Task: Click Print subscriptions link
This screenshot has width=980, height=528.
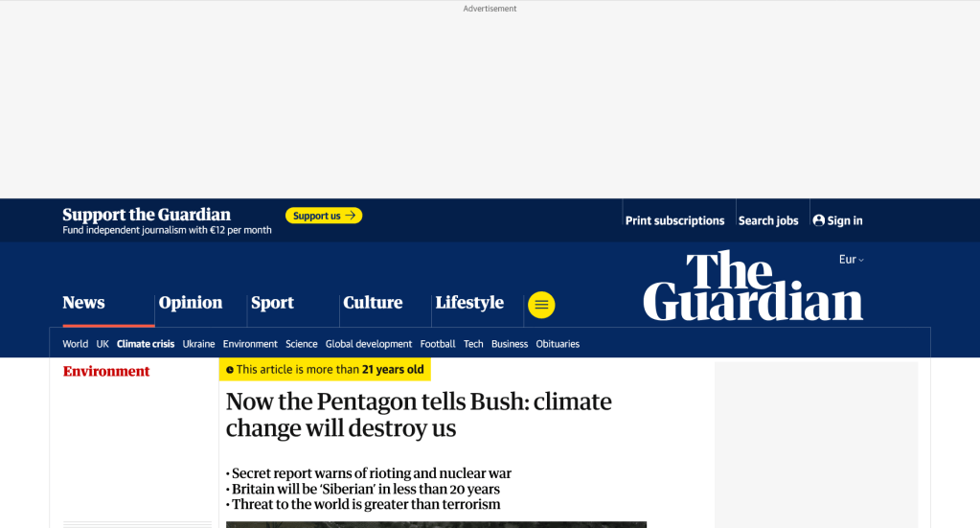Action: [x=674, y=220]
